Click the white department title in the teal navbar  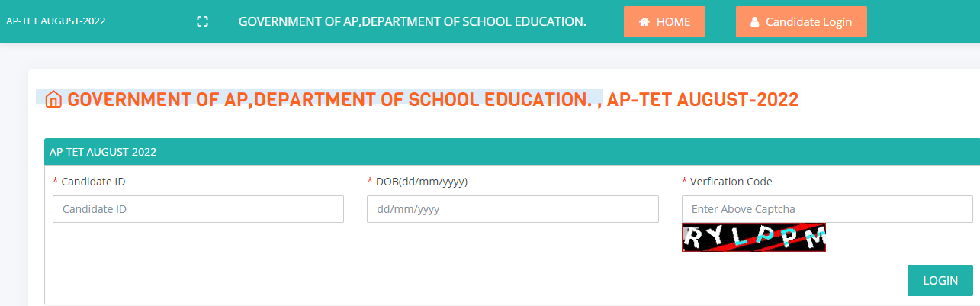(x=413, y=21)
